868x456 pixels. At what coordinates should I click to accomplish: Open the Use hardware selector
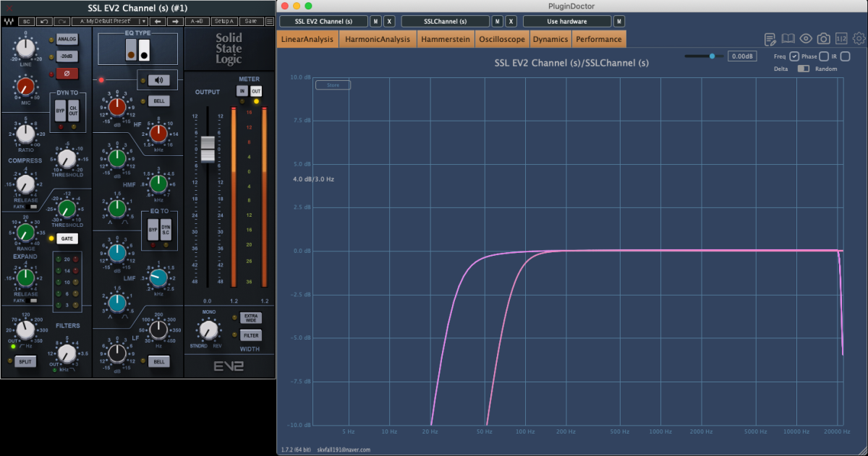point(567,21)
